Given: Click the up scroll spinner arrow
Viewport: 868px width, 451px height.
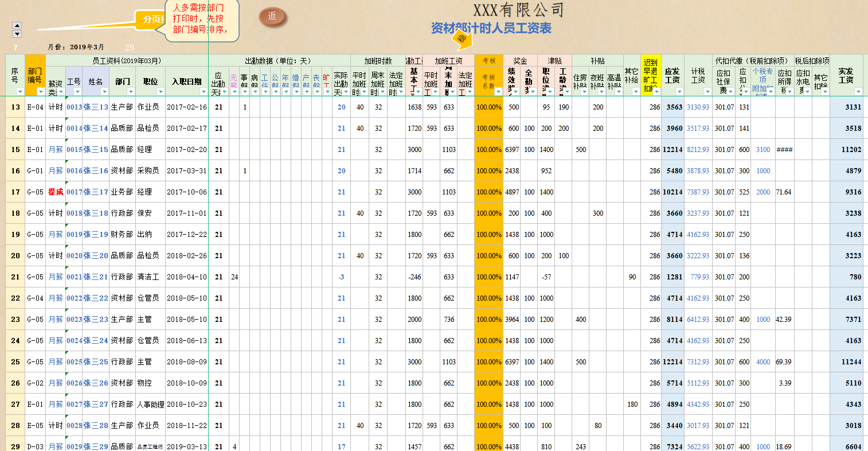Looking at the screenshot, I should click(18, 25).
